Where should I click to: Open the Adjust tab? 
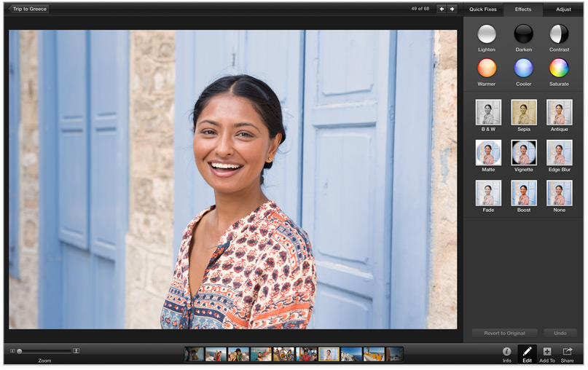coord(563,9)
